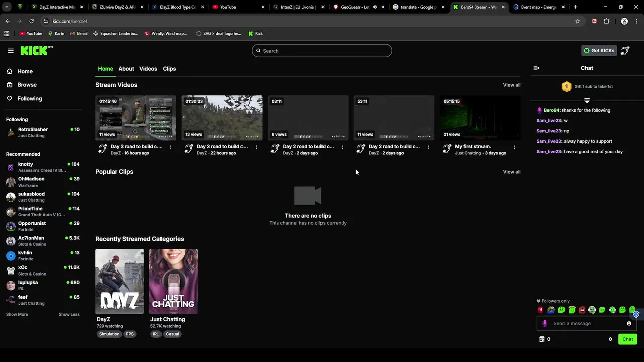Screen dimensions: 644x362
Task: Expand list with Show More
Action: coord(17,314)
